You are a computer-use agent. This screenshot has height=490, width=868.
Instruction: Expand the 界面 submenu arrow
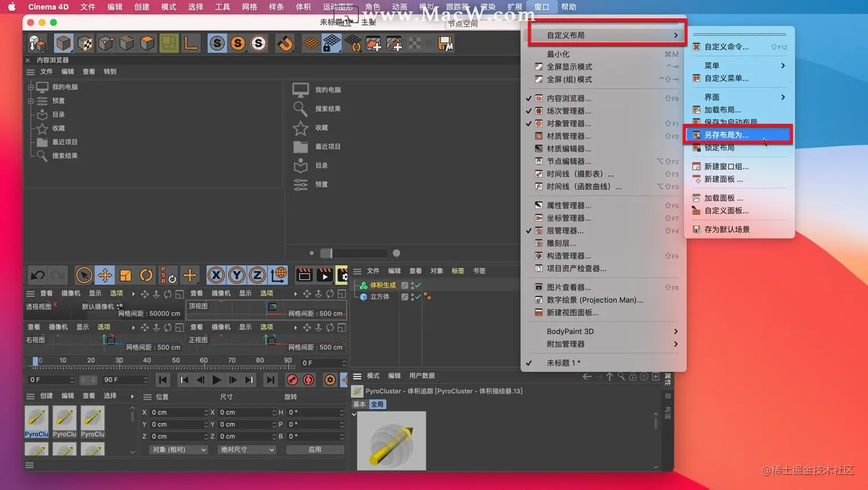click(783, 97)
